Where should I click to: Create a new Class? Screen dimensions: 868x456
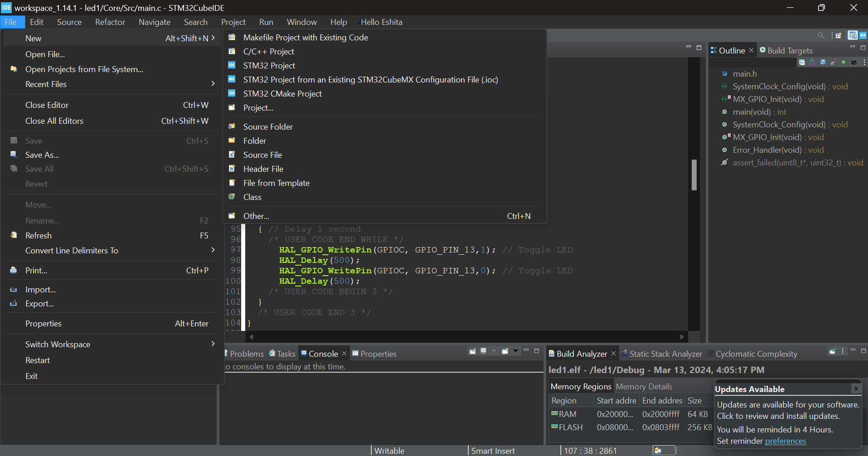click(252, 197)
